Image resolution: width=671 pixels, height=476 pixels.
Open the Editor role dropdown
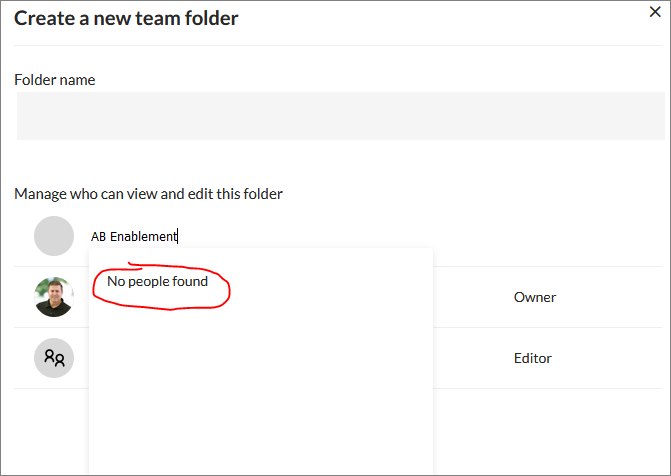(x=533, y=358)
